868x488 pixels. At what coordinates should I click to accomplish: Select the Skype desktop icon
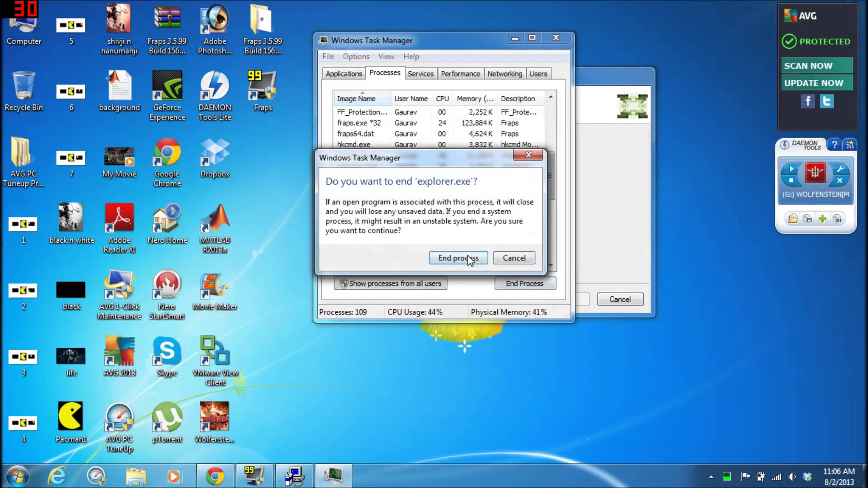coord(168,357)
